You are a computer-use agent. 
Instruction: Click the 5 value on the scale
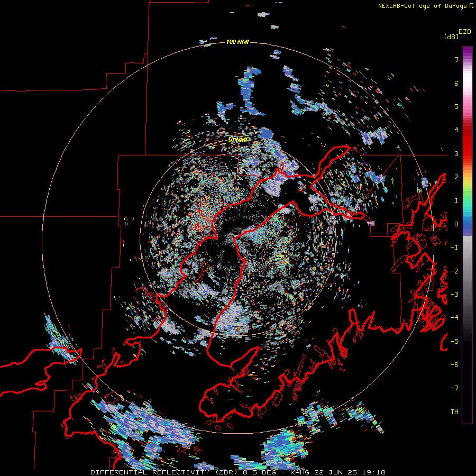click(456, 106)
